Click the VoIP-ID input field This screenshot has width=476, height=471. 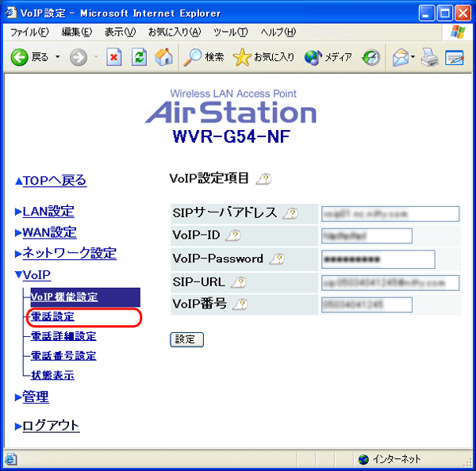click(367, 235)
